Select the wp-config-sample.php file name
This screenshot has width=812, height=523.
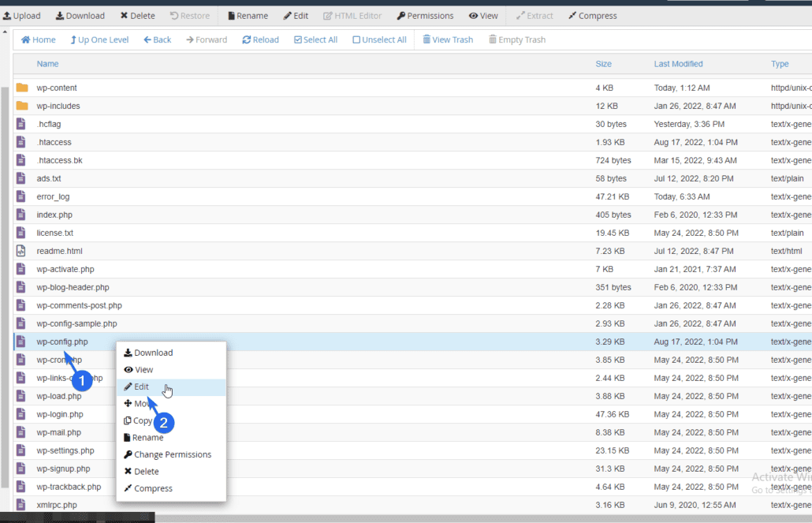[76, 323]
